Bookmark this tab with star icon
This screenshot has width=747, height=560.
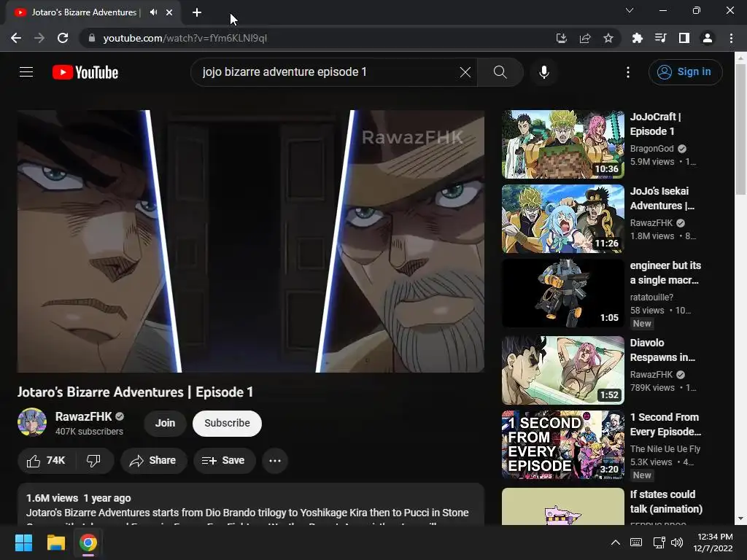click(x=608, y=38)
